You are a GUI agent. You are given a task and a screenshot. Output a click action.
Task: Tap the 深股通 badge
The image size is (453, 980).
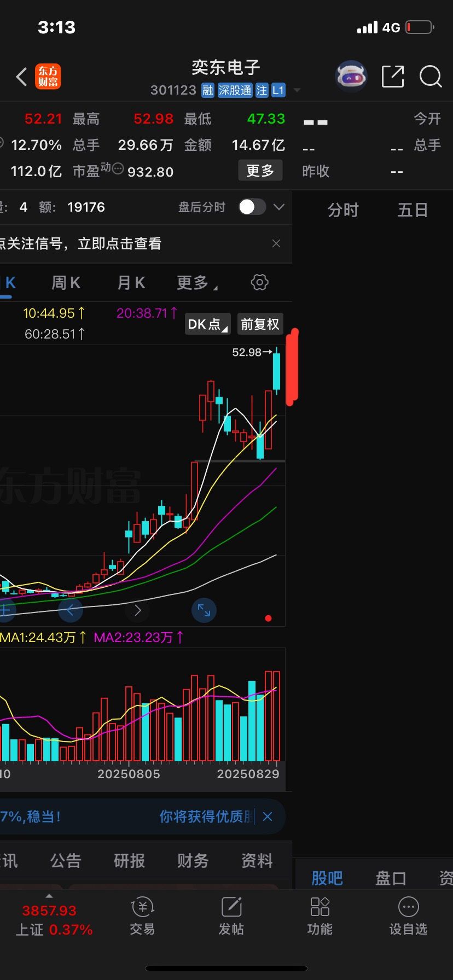(235, 90)
